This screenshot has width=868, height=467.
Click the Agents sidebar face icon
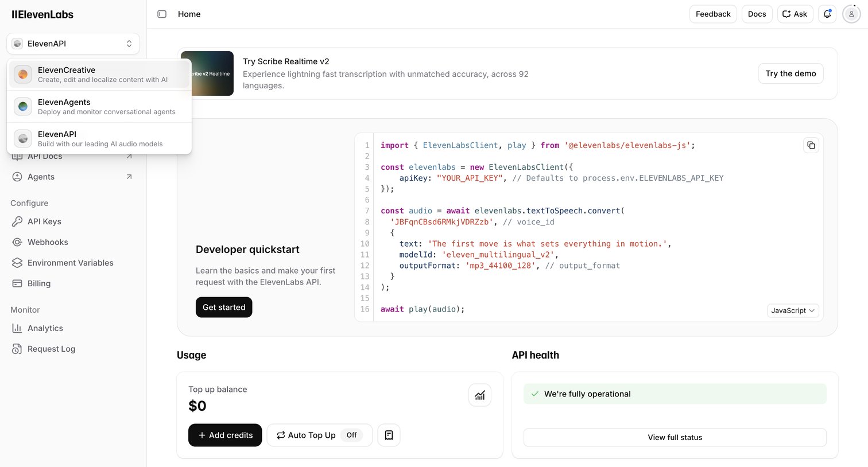click(17, 177)
